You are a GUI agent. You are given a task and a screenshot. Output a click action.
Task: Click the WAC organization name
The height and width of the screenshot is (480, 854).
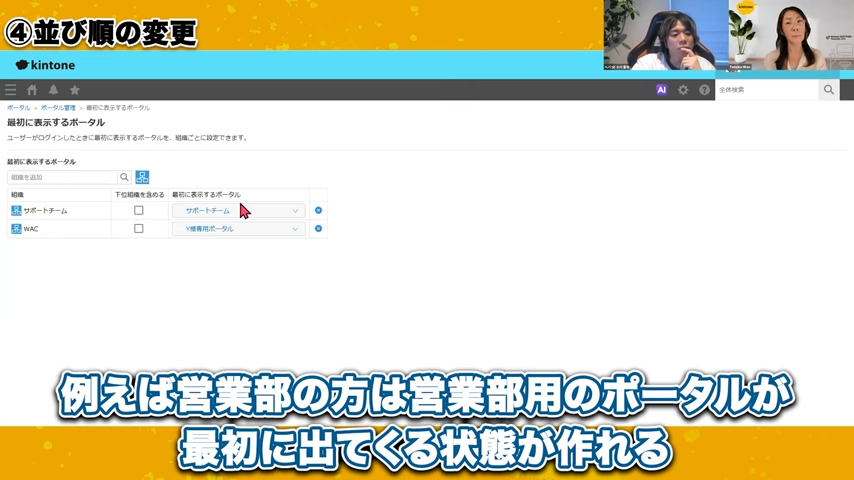[x=31, y=229]
